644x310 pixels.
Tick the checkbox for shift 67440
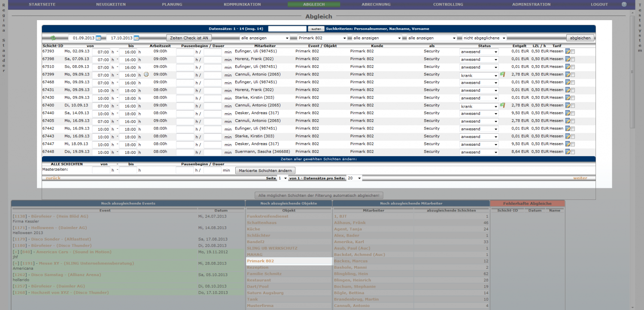point(573,114)
